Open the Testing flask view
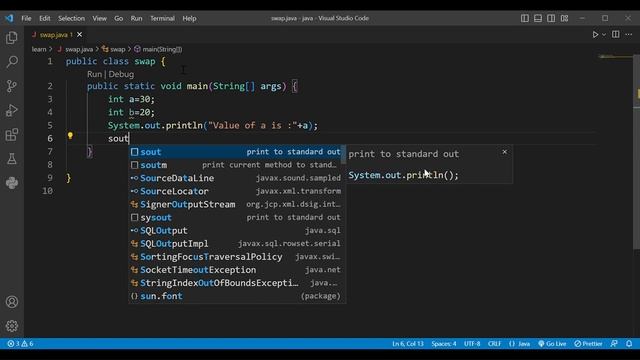Screen dimensions: 640x360 tap(12, 159)
